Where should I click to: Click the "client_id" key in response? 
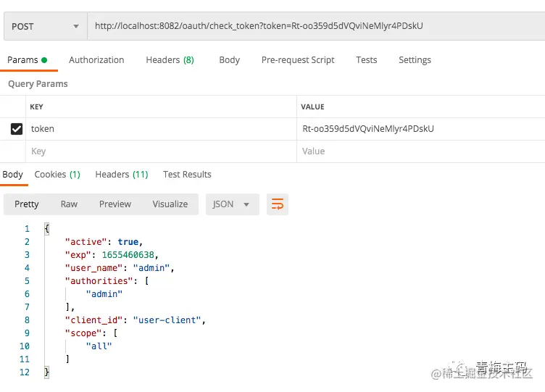click(93, 320)
